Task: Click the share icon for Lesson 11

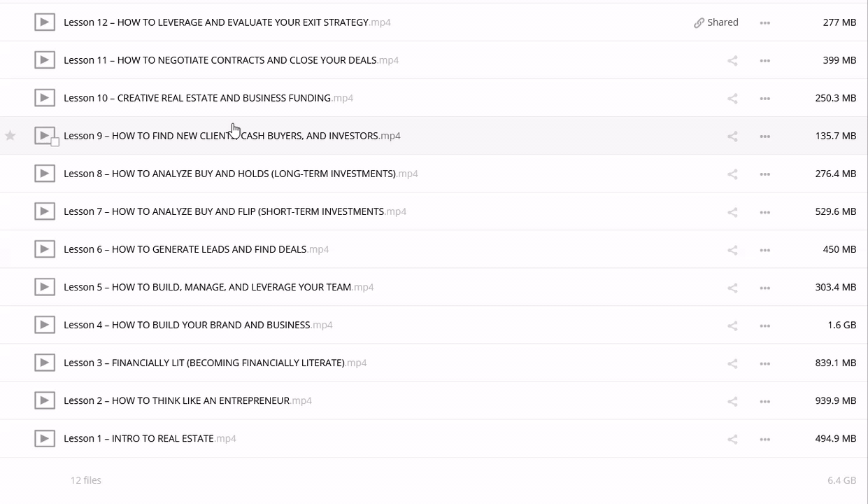Action: 732,61
